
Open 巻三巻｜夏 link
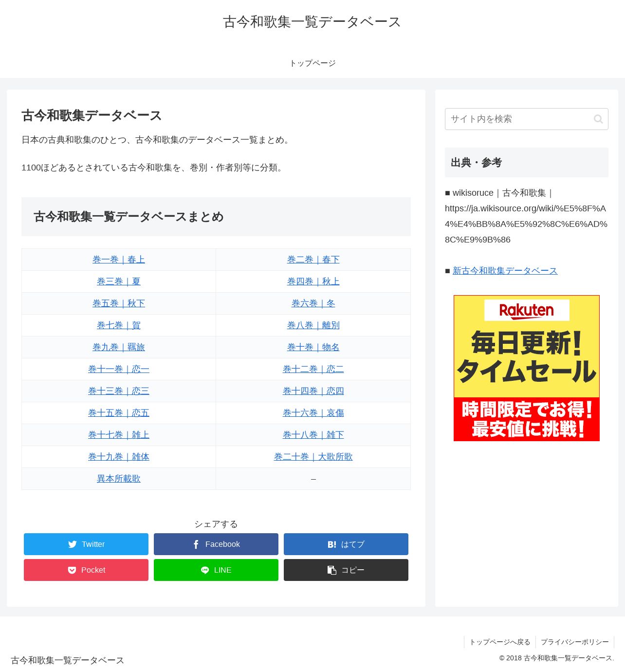click(119, 281)
